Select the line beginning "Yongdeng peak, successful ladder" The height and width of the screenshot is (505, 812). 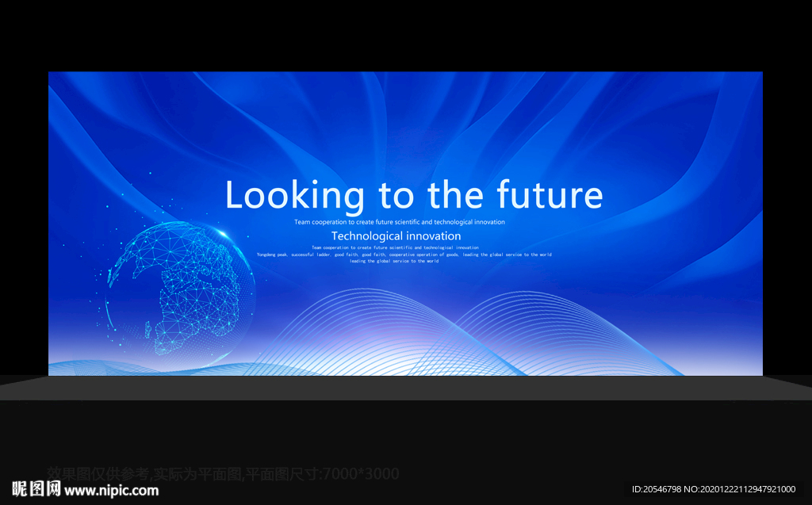[x=404, y=254]
